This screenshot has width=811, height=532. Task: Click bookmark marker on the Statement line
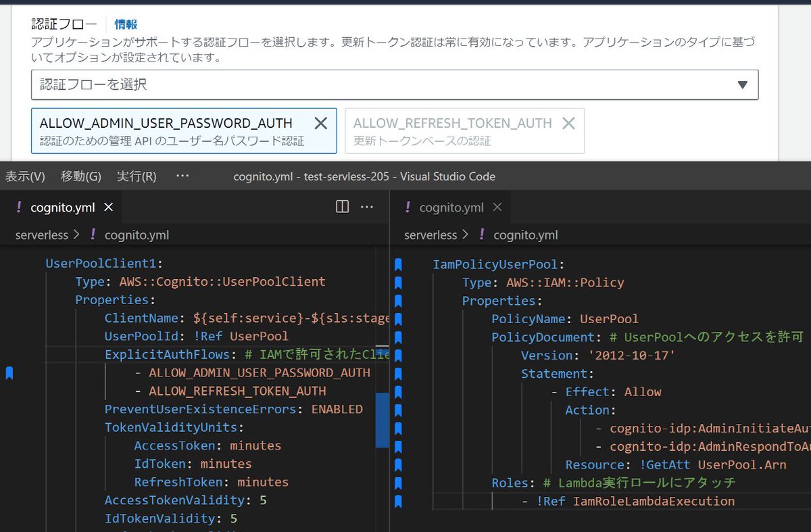[x=398, y=373]
